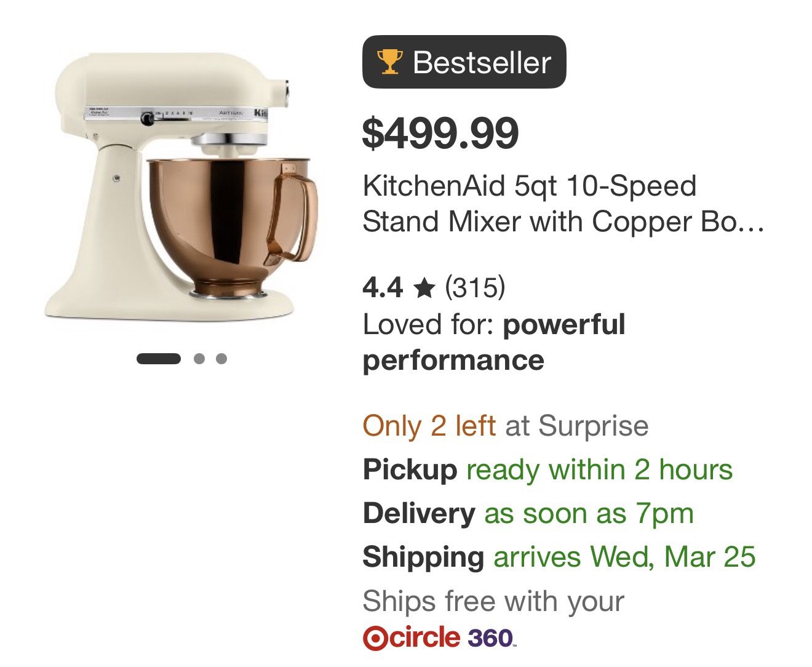Tap the Bestseller badge label
This screenshot has width=812, height=667.
(x=481, y=62)
